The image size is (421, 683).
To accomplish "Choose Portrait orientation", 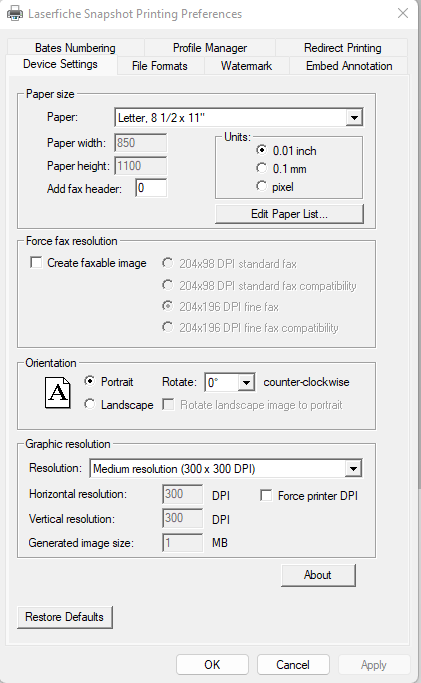I will pos(109,382).
